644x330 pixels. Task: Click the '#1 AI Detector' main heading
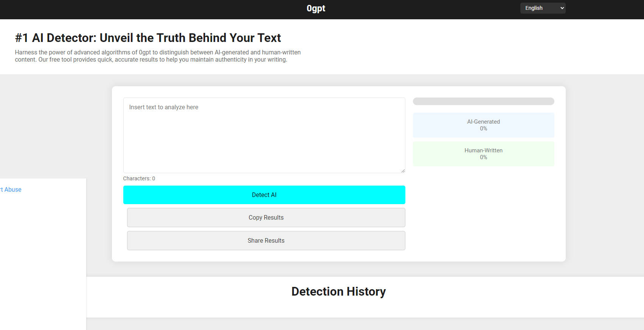[x=148, y=38]
